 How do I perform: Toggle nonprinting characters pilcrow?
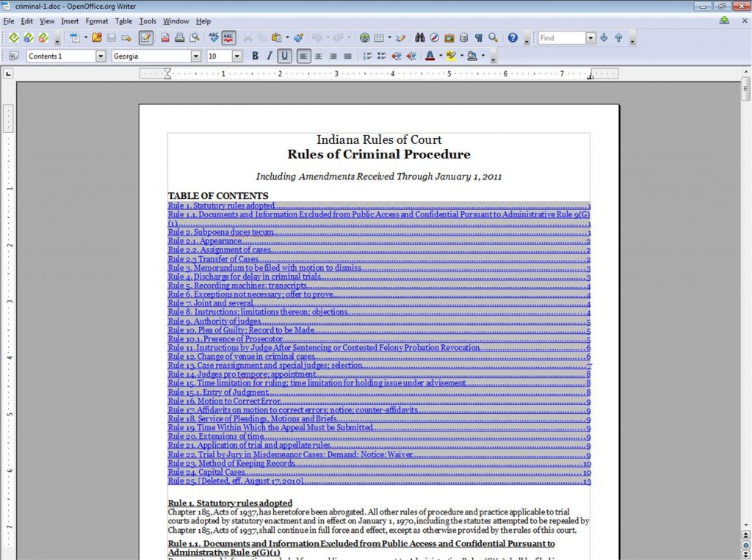[479, 38]
